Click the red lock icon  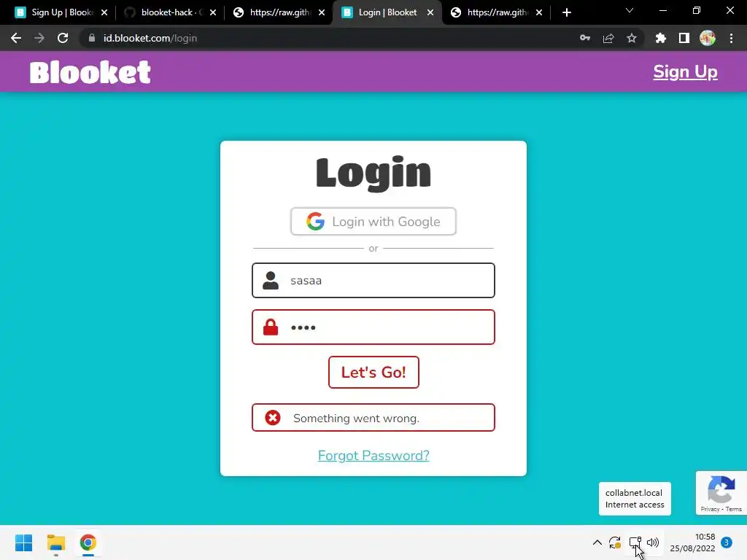[271, 327]
